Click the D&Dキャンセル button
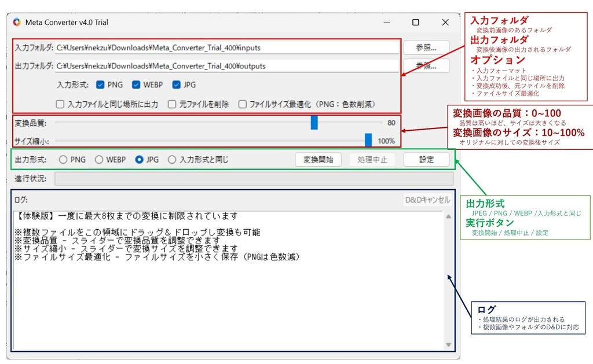 [x=428, y=200]
